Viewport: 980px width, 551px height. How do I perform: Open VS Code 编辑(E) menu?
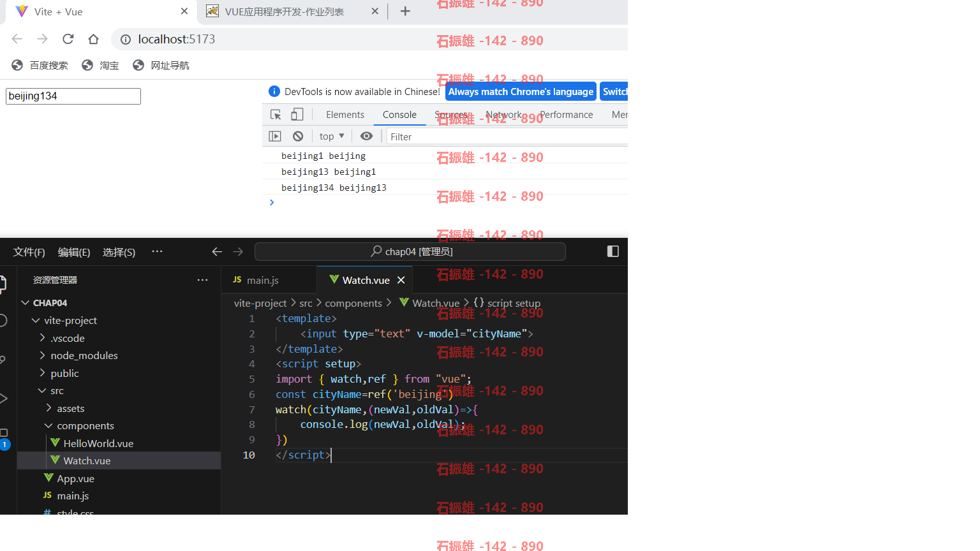tap(74, 252)
